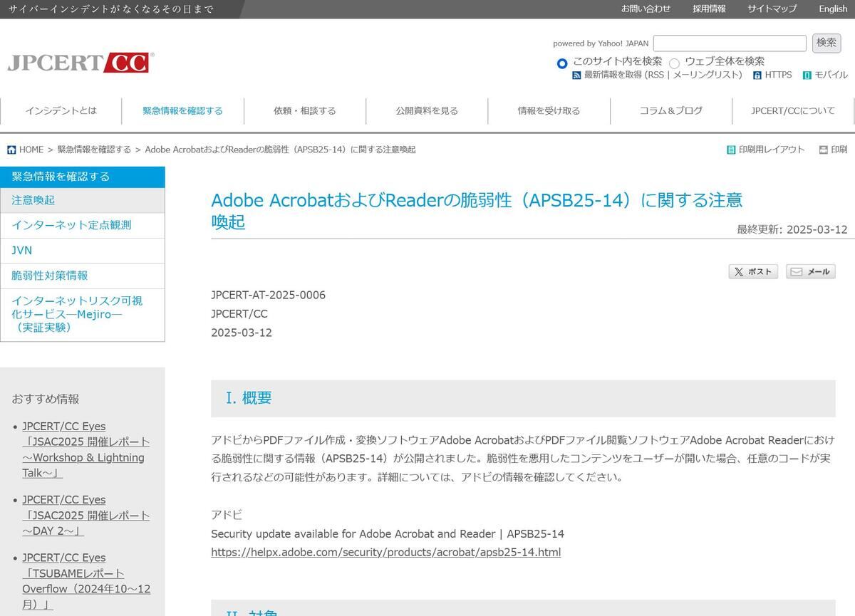Click the printer icon beside 印刷
The width and height of the screenshot is (855, 616).
(x=824, y=150)
